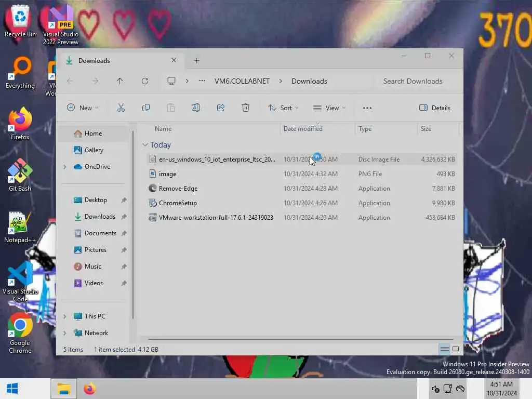Expand OneDrive in navigation pane
Screen dimensions: 532x399
coord(65,167)
